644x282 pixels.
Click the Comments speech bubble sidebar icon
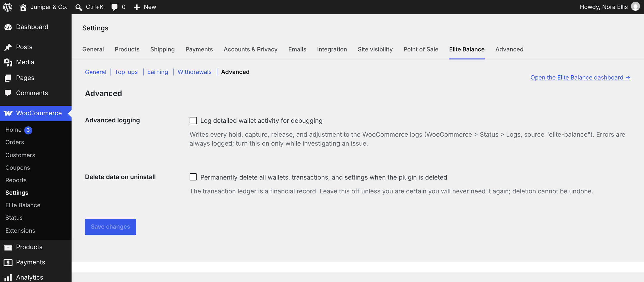(8, 93)
